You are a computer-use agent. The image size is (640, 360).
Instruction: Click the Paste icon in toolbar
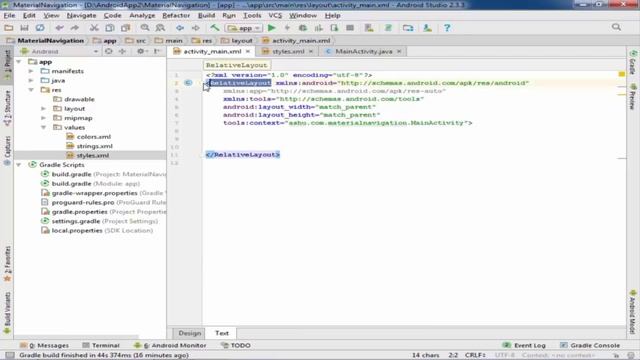tap(125, 28)
